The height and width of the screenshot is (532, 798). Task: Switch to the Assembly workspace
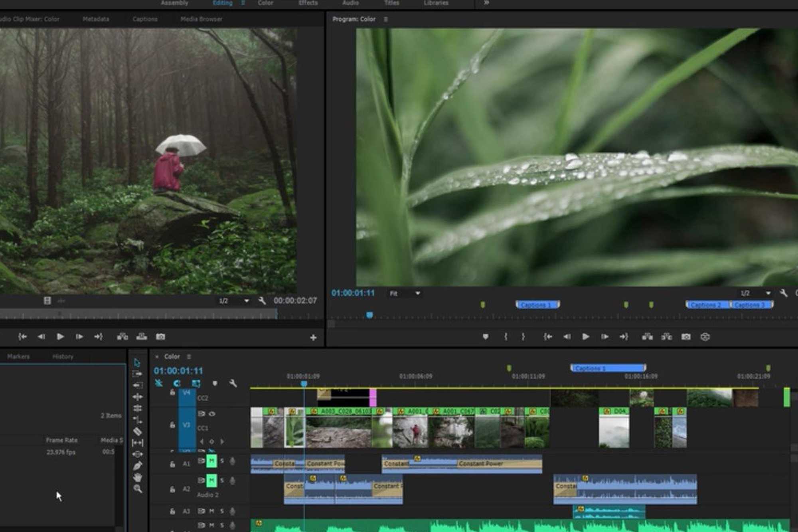coord(174,3)
